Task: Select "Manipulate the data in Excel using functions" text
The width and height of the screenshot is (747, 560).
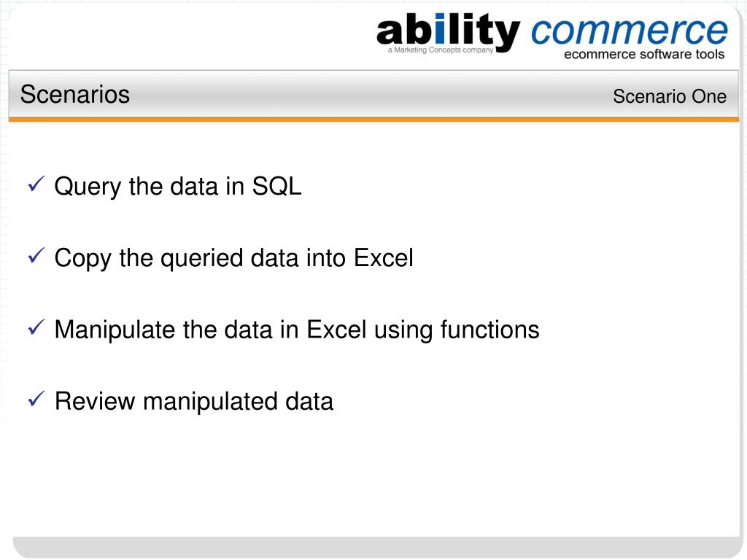Action: click(297, 330)
